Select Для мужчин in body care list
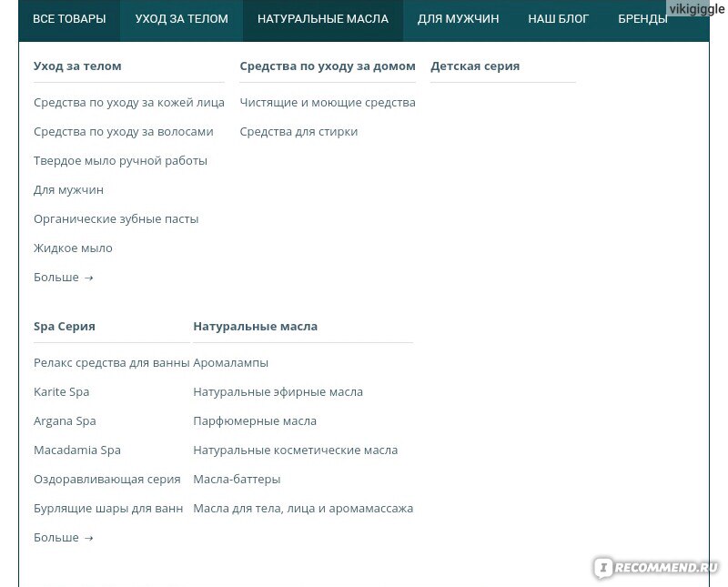The image size is (728, 587). (69, 190)
